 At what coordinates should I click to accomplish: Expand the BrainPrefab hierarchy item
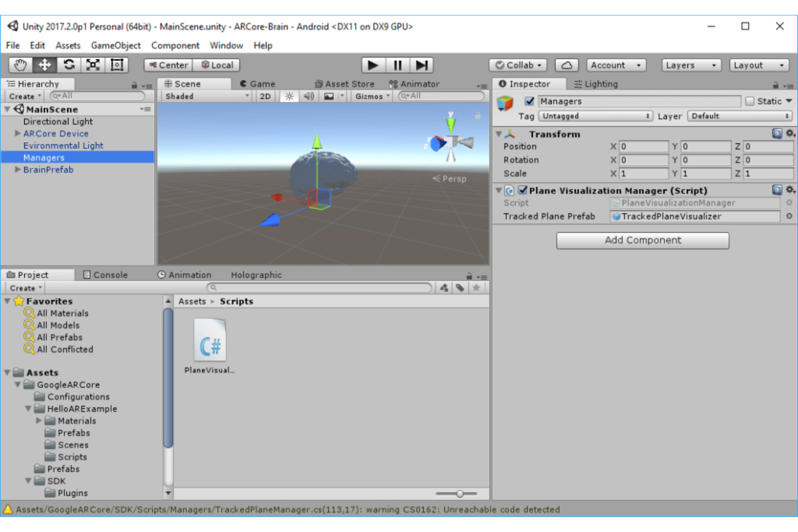pos(18,170)
